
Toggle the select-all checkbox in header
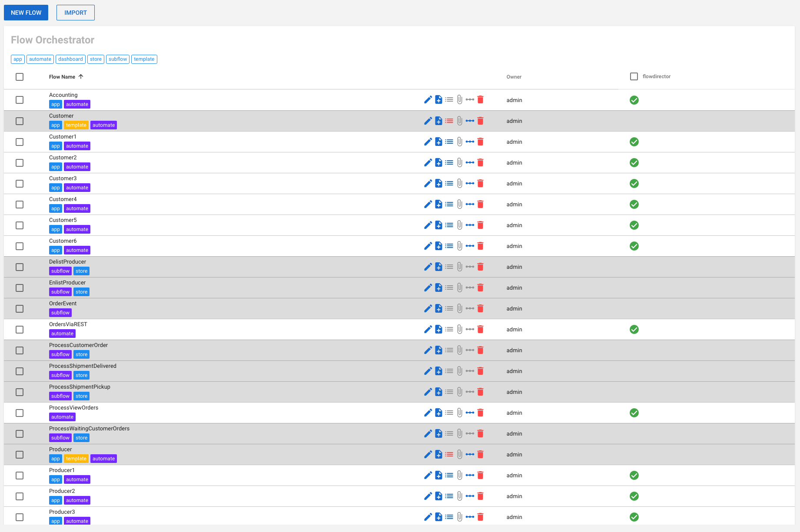click(x=20, y=77)
